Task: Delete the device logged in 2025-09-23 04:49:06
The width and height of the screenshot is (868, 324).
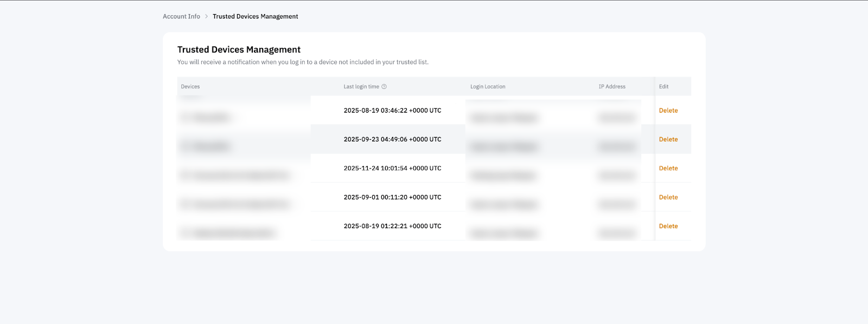Action: pyautogui.click(x=668, y=139)
